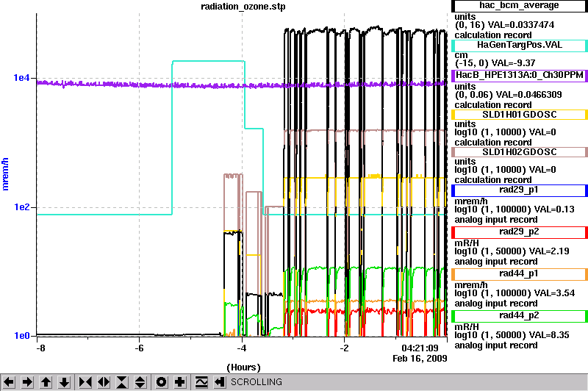Click the 1e0 y-axis tick label
The height and width of the screenshot is (391, 588).
[x=21, y=336]
